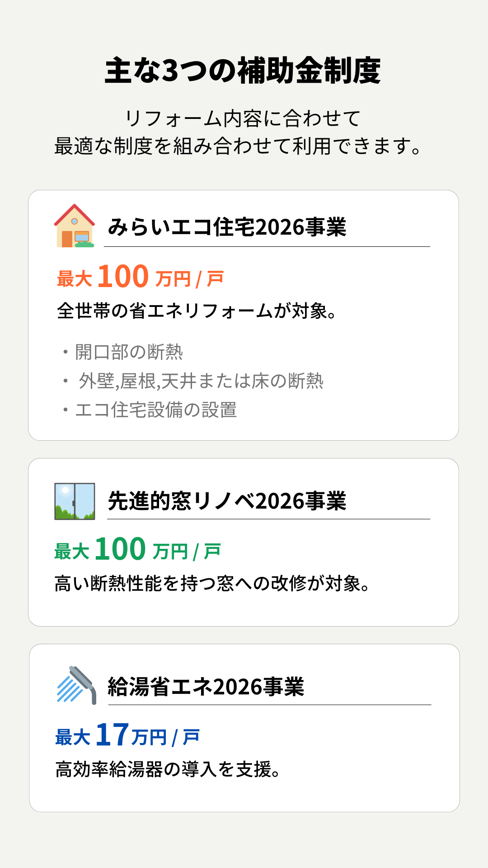This screenshot has height=868, width=488.
Task: Select the 主な3つの補助金制度 main title
Action: (243, 71)
